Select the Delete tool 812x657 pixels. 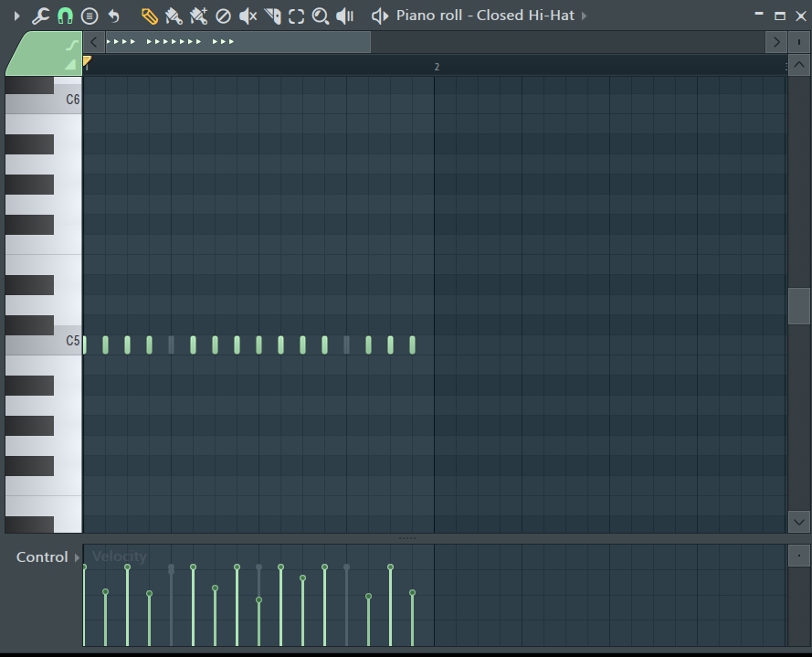click(223, 16)
